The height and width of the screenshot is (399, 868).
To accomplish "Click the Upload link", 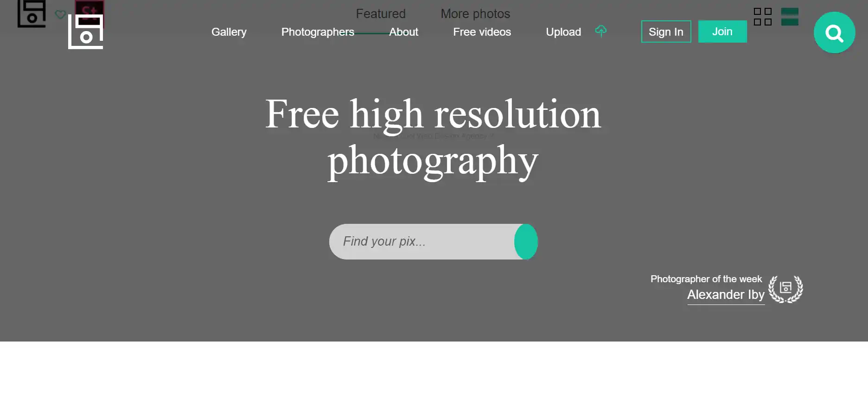I will point(563,32).
